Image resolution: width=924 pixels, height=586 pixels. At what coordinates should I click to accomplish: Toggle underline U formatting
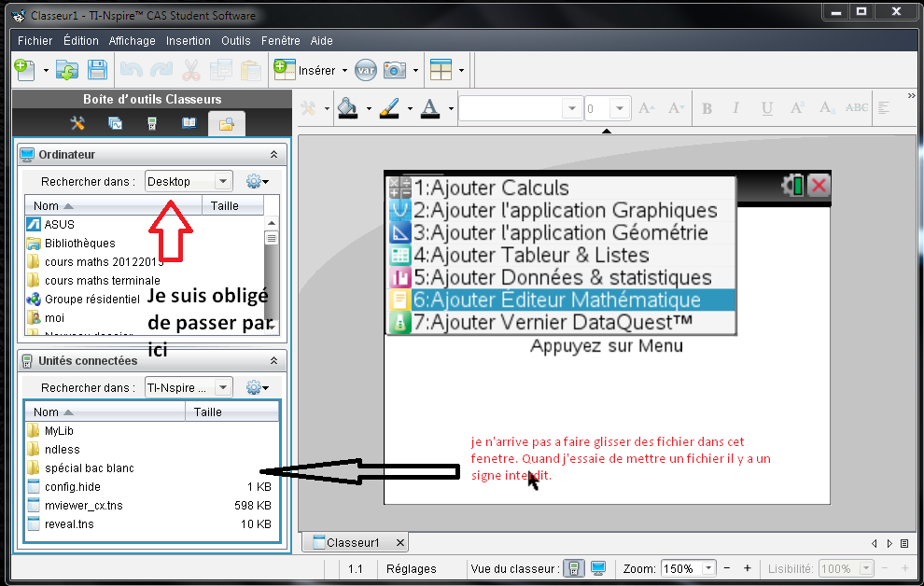[766, 108]
